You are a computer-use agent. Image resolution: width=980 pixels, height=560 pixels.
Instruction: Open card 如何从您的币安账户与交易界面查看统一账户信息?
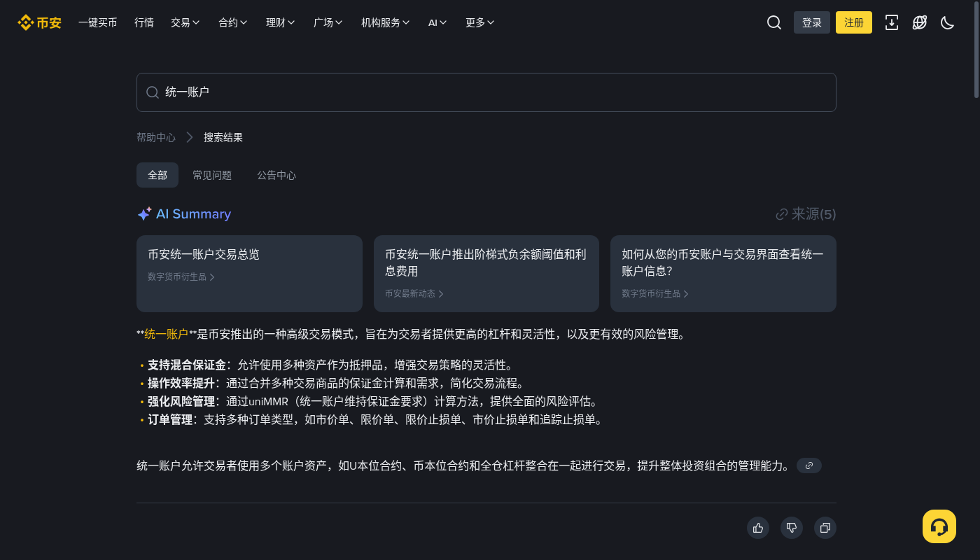(x=723, y=274)
